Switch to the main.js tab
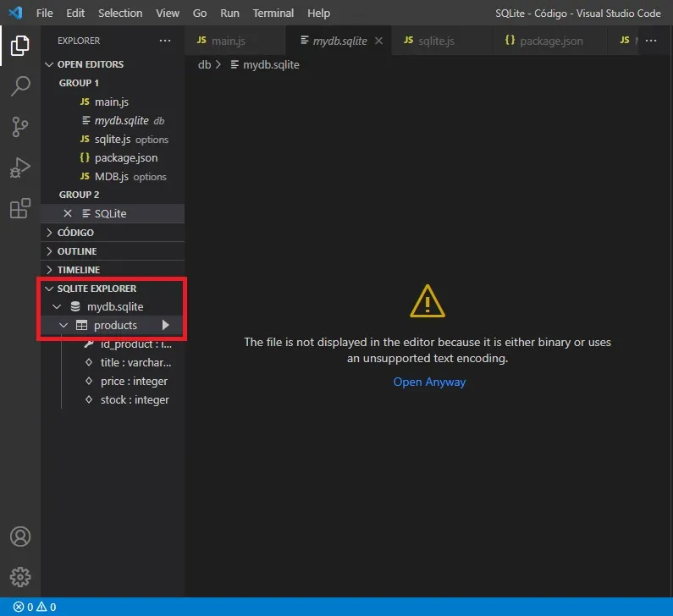The image size is (673, 616). 235,41
